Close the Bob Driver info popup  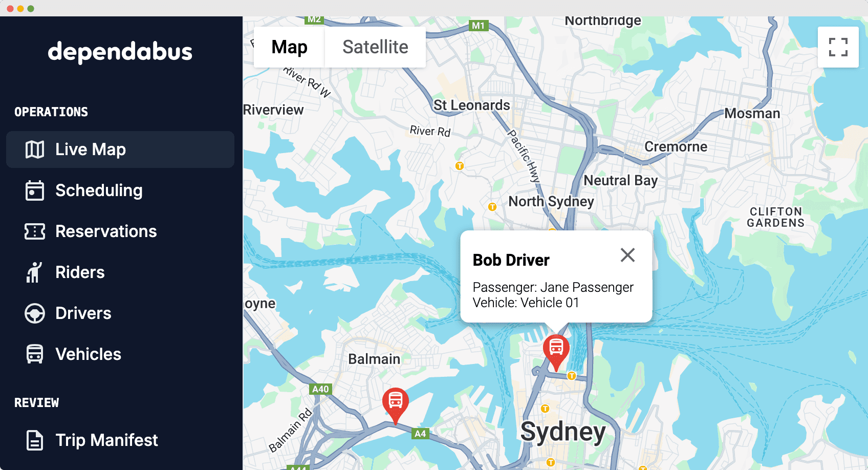[x=627, y=255]
